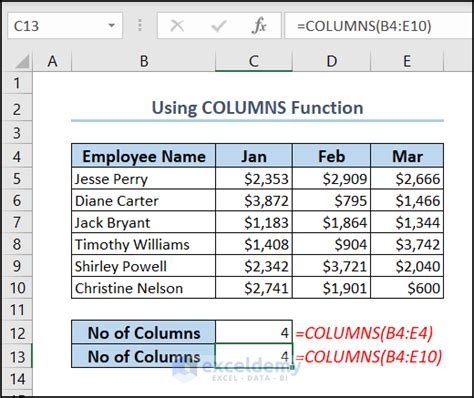Click the 'Jan' header cell
Viewport: 474px width, 398px height.
pyautogui.click(x=254, y=156)
